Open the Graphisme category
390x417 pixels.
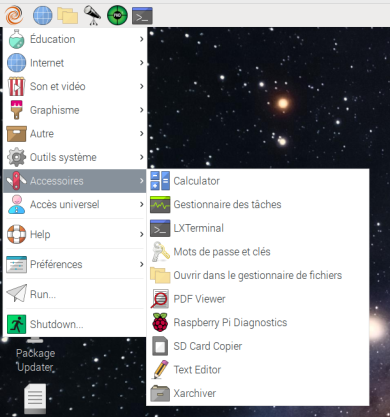(x=75, y=110)
